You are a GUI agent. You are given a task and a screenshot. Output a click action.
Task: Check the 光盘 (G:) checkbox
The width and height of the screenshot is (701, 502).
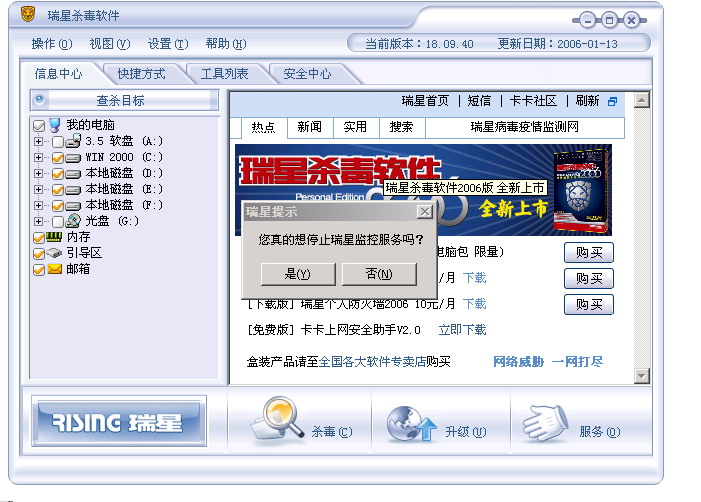(x=58, y=221)
